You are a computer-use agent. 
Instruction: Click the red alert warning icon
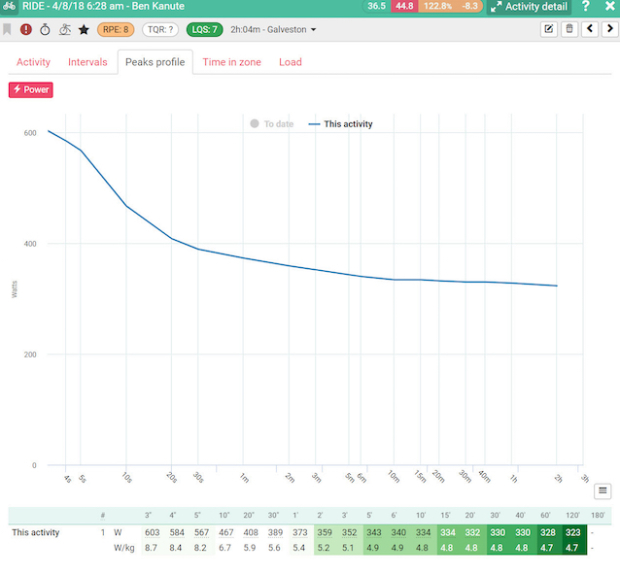click(26, 29)
